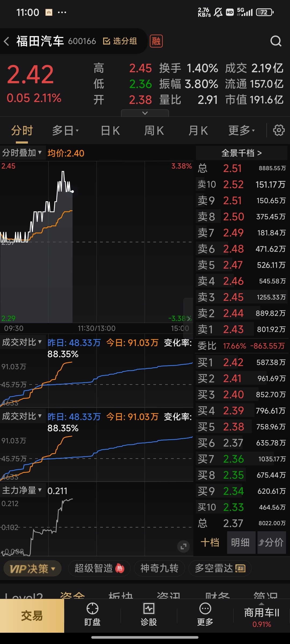Tap 买1 row at 2.42
290x644 pixels.
242,362
